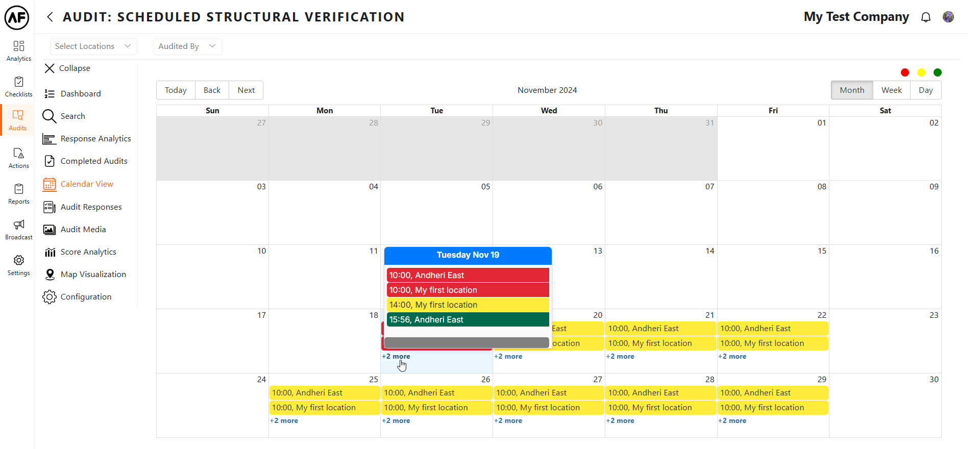Open Analytics in the left rail
This screenshot has height=449, width=980.
click(19, 51)
